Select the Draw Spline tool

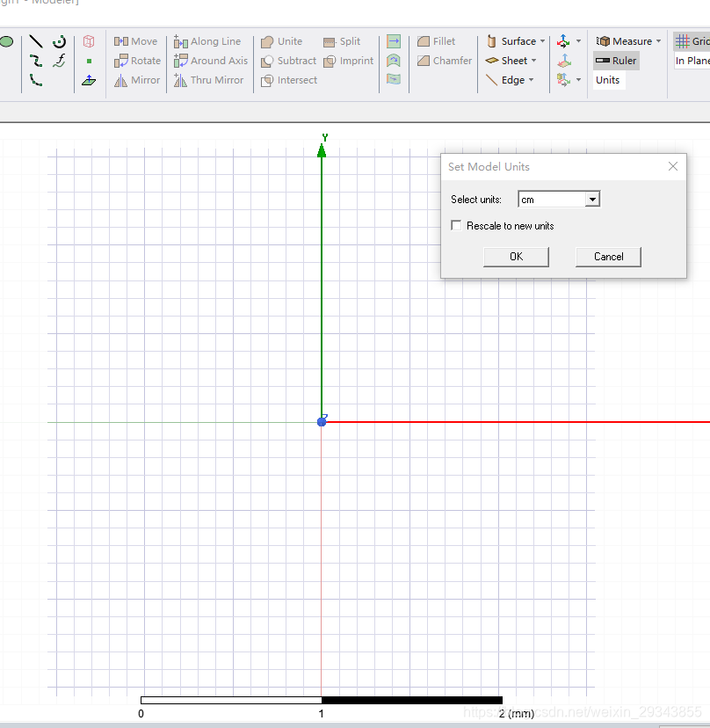36,61
